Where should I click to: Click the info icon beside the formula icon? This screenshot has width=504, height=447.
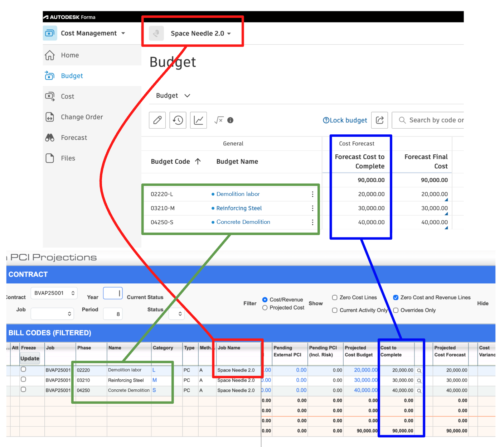tap(231, 120)
